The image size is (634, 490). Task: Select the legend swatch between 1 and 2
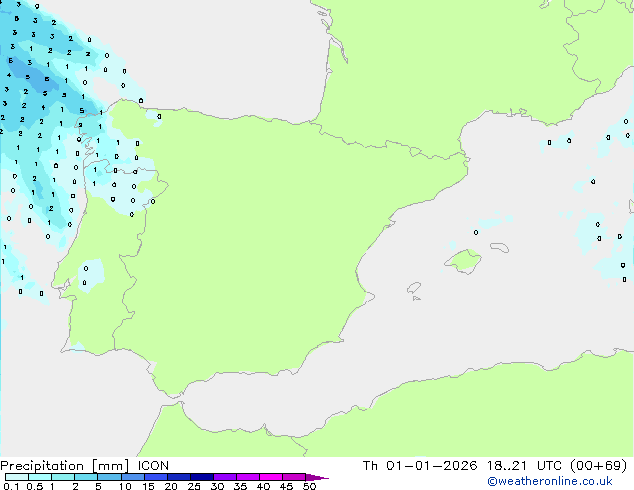coord(63,477)
